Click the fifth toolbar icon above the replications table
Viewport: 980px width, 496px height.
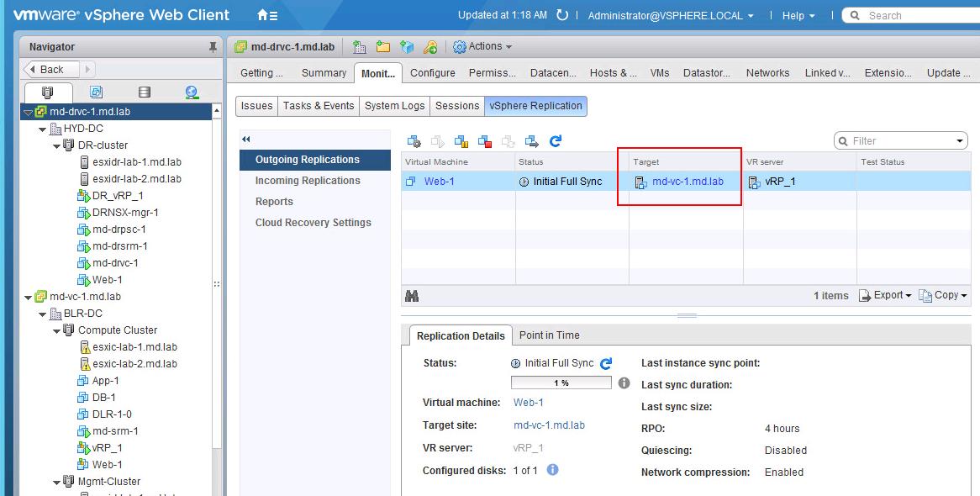click(508, 141)
